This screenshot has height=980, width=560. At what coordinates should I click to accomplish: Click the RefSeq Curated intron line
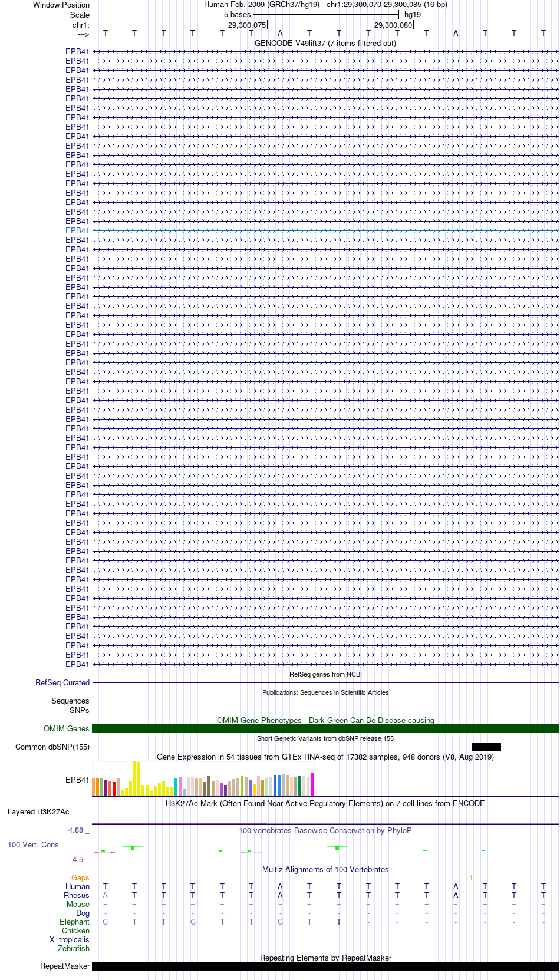(x=325, y=682)
